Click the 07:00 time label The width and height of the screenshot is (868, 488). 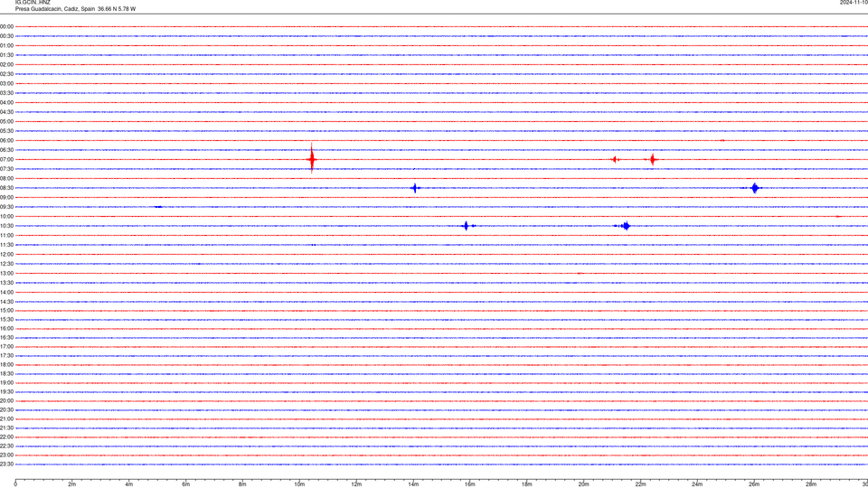coord(6,159)
